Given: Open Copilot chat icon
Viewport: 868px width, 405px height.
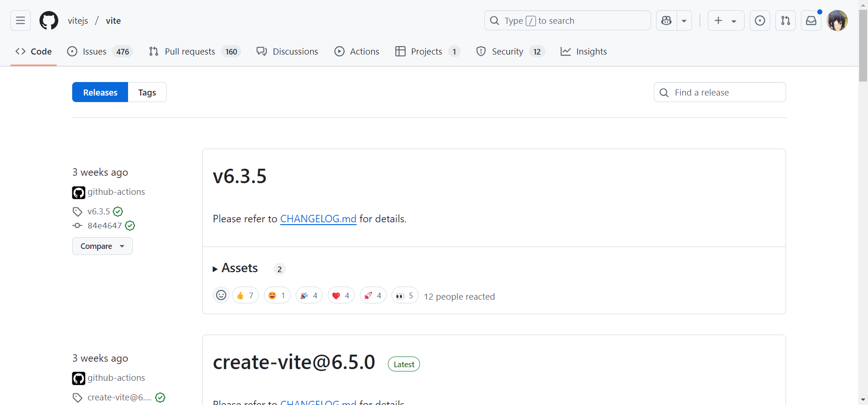Looking at the screenshot, I should point(666,21).
